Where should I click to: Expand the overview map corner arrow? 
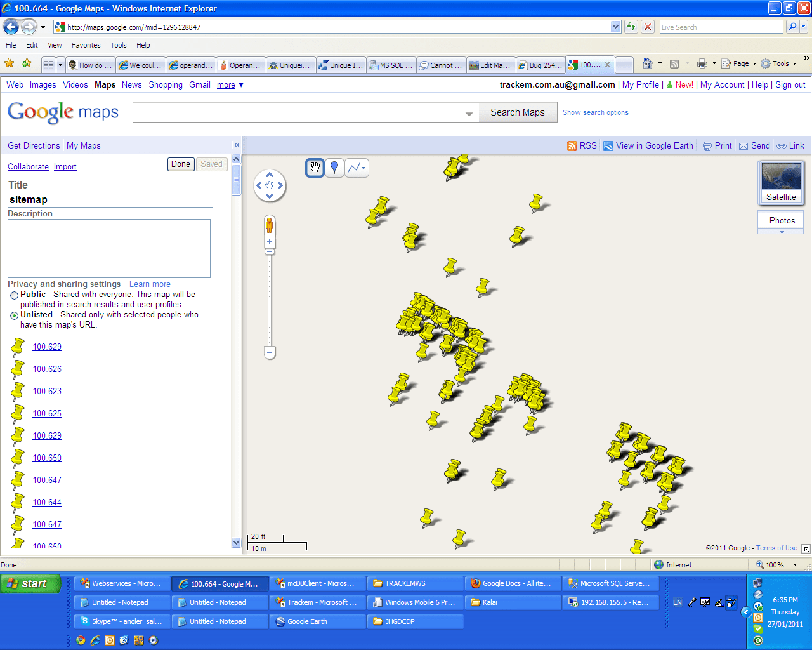click(x=806, y=548)
